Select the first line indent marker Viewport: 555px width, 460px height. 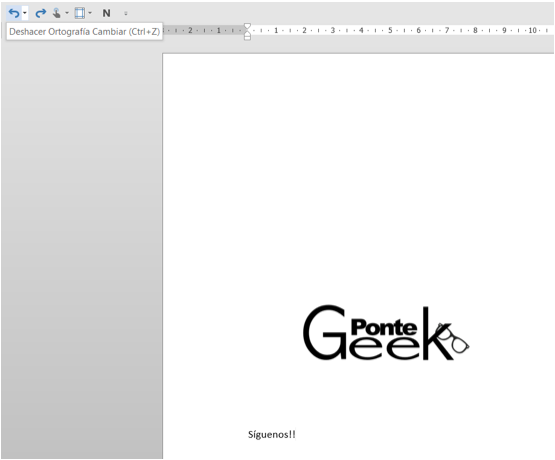247,26
